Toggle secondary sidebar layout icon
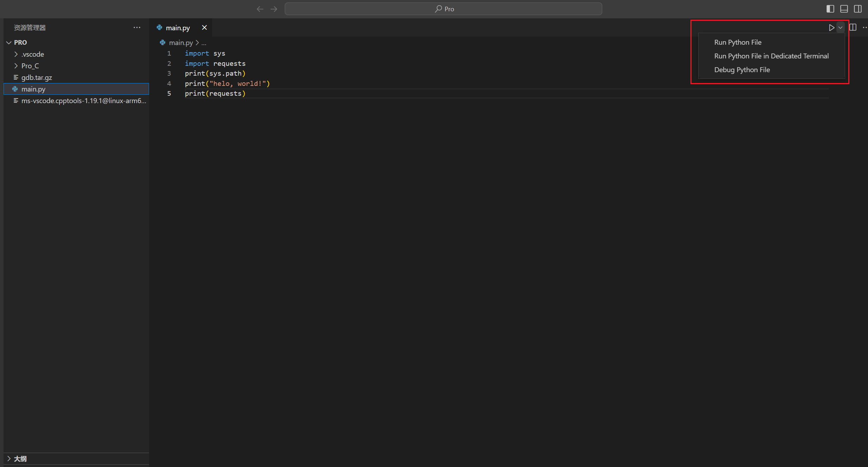The height and width of the screenshot is (467, 868). pyautogui.click(x=858, y=9)
